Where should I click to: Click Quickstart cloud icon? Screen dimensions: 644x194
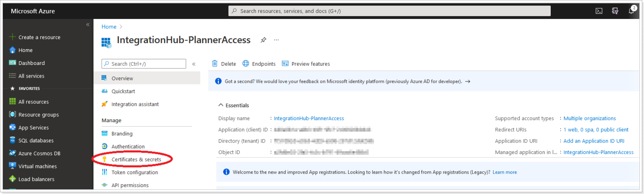[x=104, y=91]
